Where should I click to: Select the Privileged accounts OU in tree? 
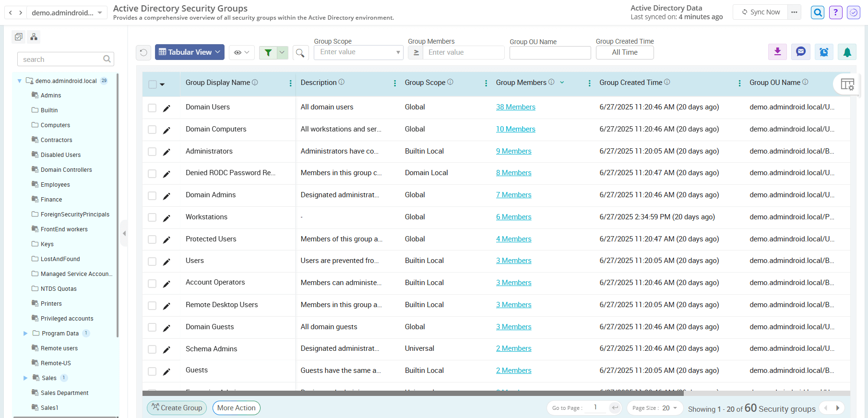(x=67, y=319)
